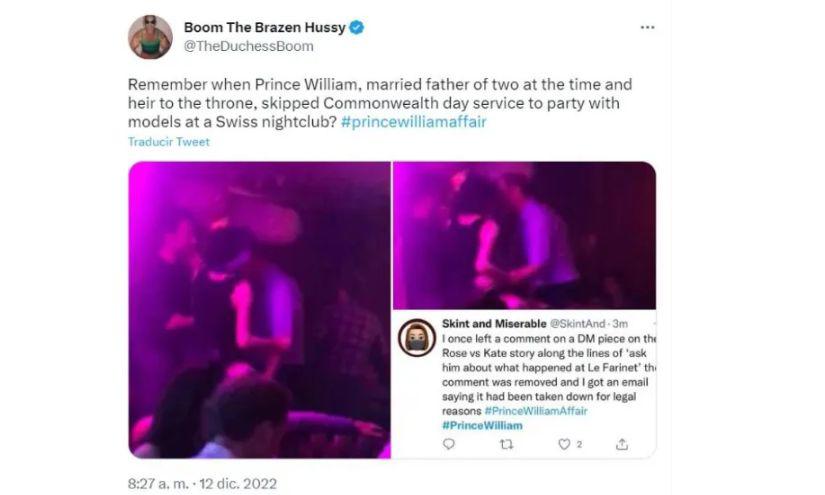Click the Boom The Brazen Hussy display name
The width and height of the screenshot is (825, 495).
(263, 28)
